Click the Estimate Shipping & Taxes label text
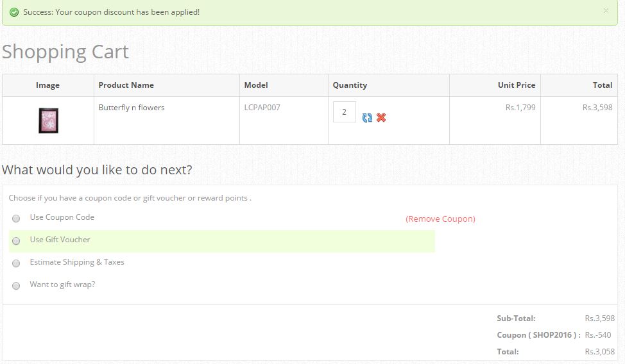This screenshot has width=625, height=364. pos(77,262)
